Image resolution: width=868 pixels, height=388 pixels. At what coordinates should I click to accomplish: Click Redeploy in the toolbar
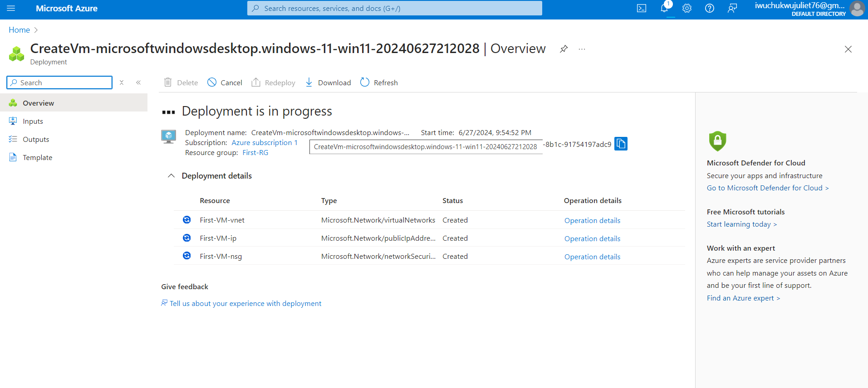click(x=273, y=82)
